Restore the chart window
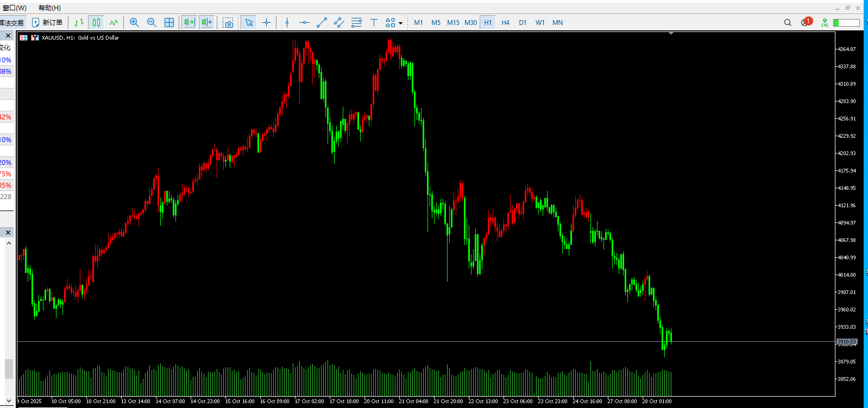Screen dimensions: 868x408 click(847, 8)
